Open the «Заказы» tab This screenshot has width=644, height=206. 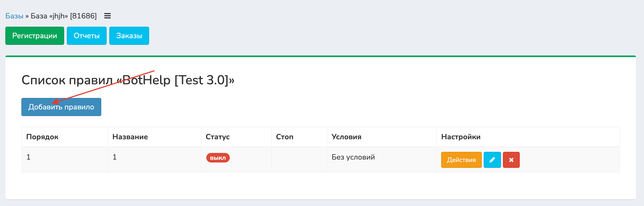tap(129, 36)
